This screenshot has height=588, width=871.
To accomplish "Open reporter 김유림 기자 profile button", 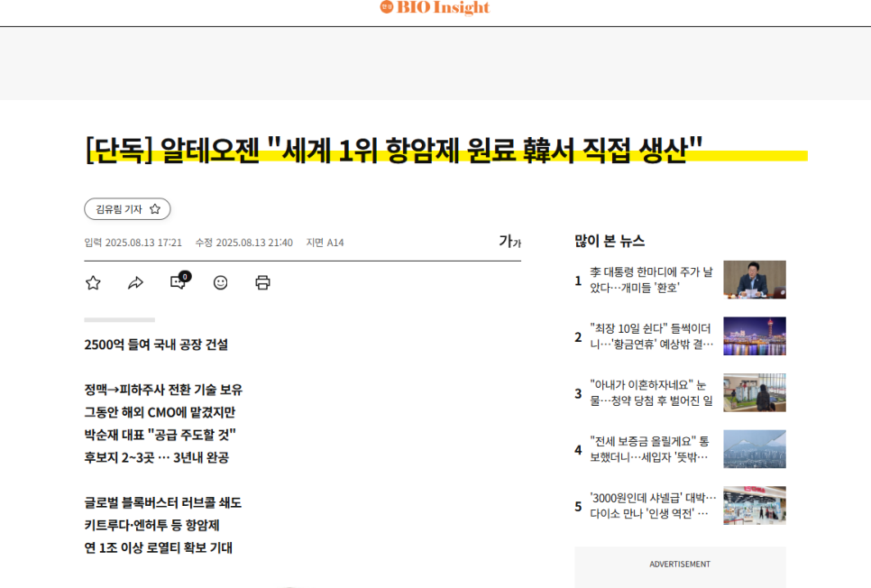I will pos(127,209).
